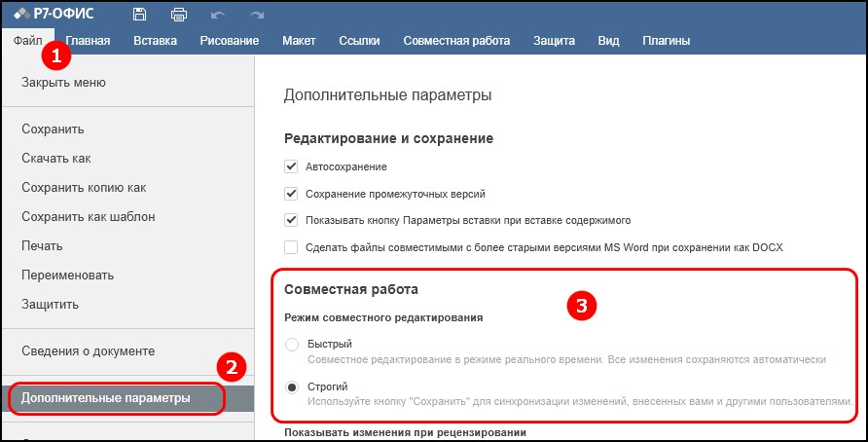Screen dimensions: 868x442
Task: Click the Print icon in title bar
Action: coord(179,15)
